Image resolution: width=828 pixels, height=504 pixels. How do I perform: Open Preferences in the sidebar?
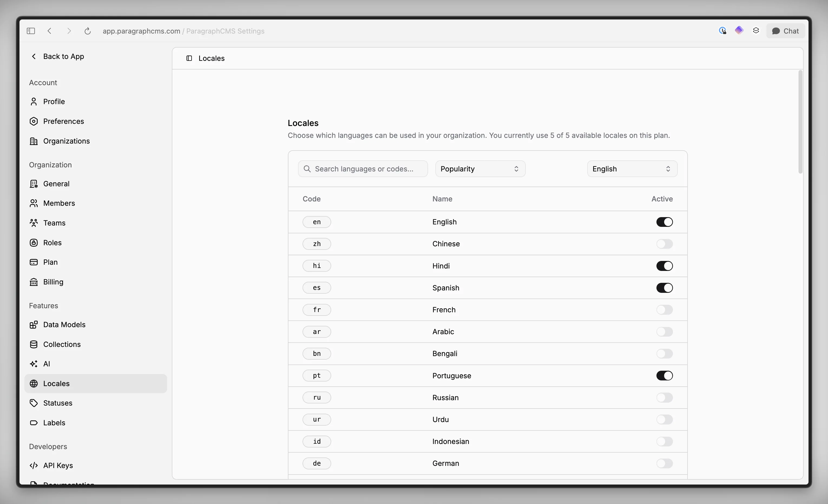pos(96,121)
